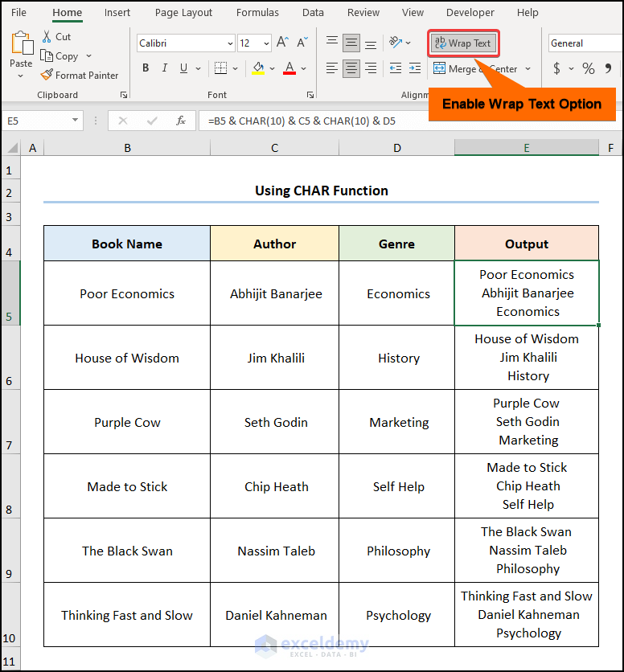Switch to the Data tab
This screenshot has width=624, height=672.
pos(313,12)
